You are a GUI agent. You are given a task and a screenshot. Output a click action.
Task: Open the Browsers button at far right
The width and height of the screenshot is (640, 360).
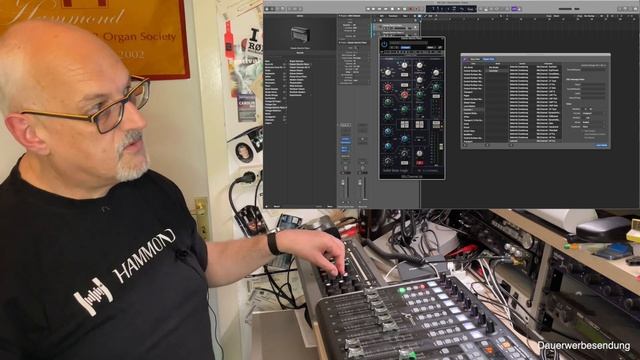coord(635,9)
